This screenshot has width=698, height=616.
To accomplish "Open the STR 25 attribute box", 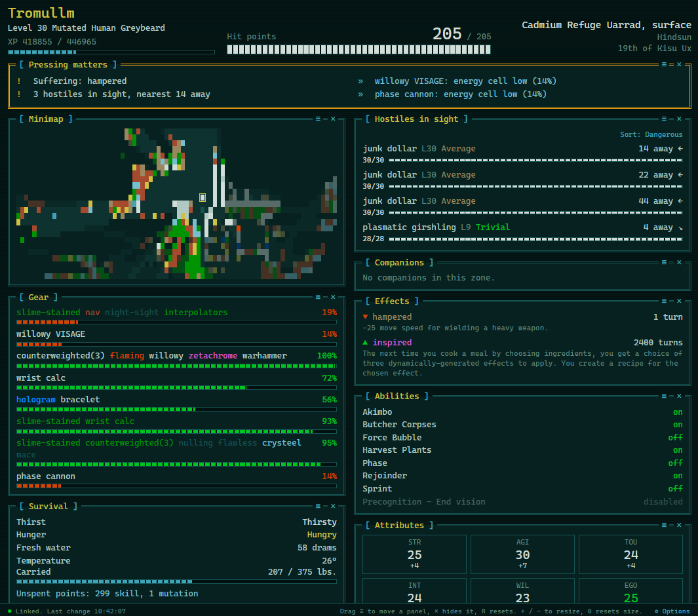I will point(414,554).
